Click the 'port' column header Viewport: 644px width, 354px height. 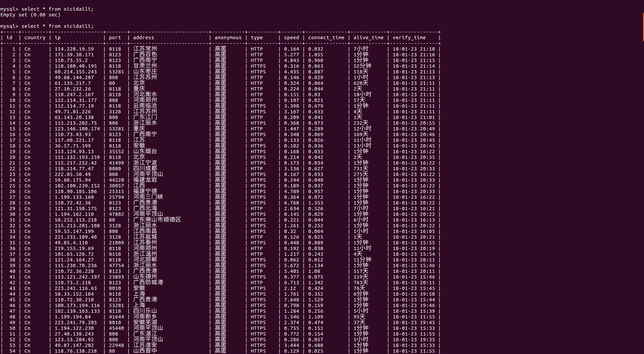[x=115, y=38]
